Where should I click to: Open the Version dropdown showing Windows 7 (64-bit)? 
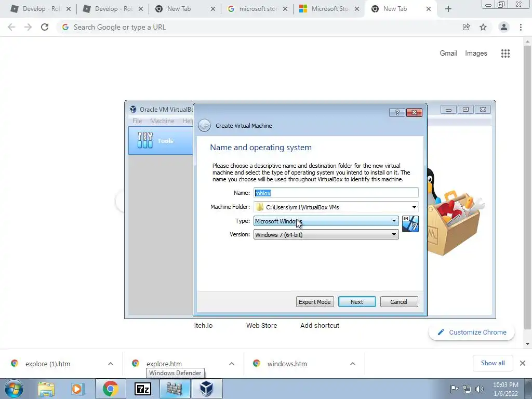326,234
